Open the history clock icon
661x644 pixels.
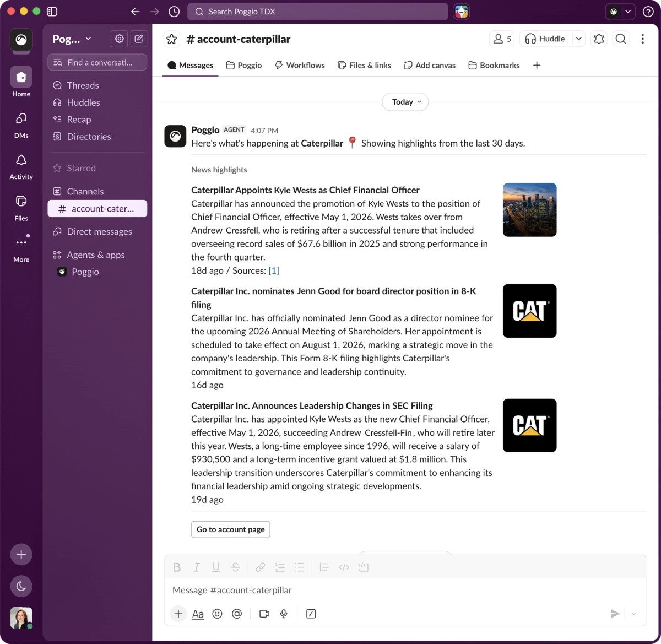pyautogui.click(x=174, y=12)
